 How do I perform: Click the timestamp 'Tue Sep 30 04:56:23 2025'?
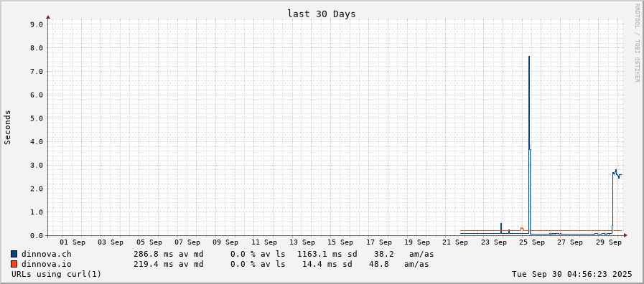tap(572, 274)
